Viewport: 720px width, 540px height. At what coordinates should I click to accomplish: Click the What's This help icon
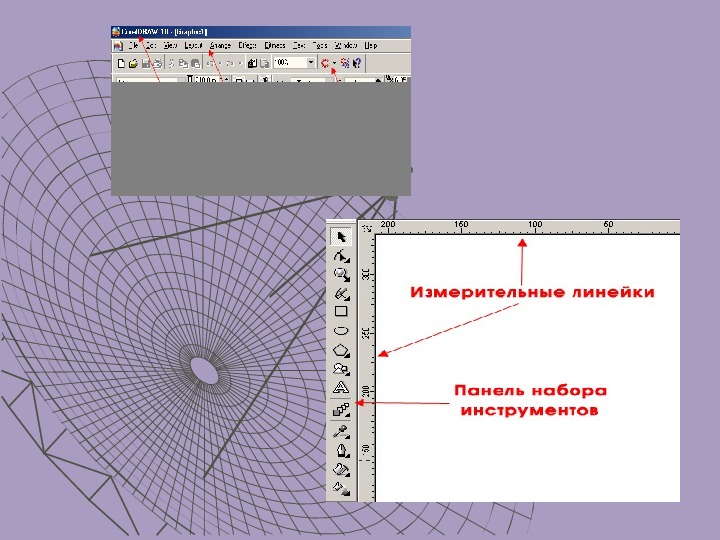tap(357, 63)
